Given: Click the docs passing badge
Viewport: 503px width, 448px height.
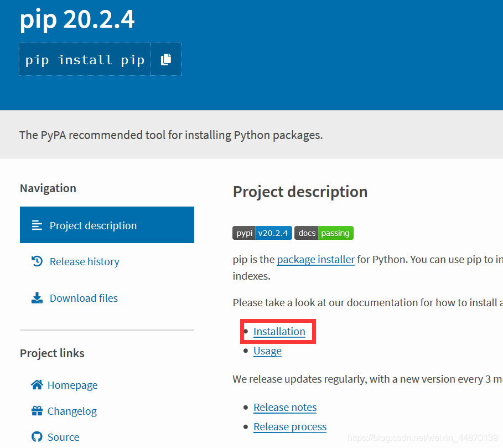Looking at the screenshot, I should click(x=324, y=233).
